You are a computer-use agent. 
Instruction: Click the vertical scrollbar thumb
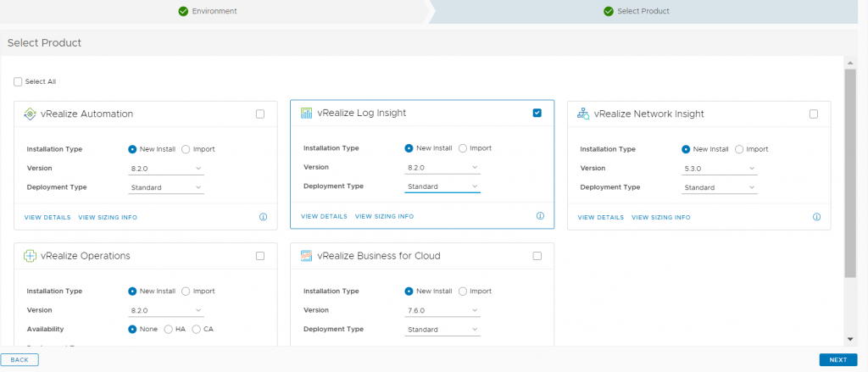(x=850, y=173)
